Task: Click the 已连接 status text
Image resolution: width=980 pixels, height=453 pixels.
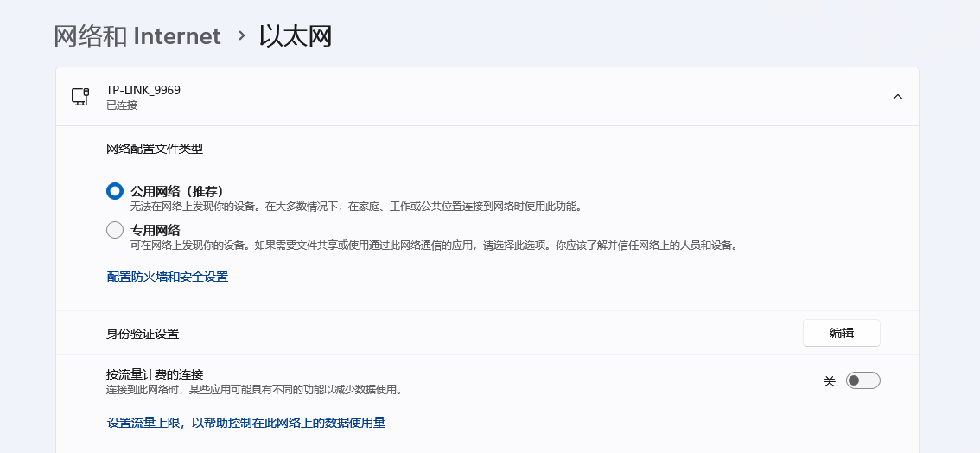Action: 121,105
